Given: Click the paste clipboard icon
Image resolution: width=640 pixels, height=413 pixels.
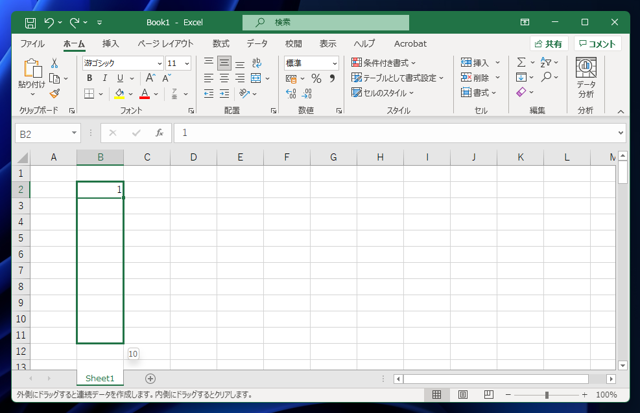Looking at the screenshot, I should coord(33,68).
